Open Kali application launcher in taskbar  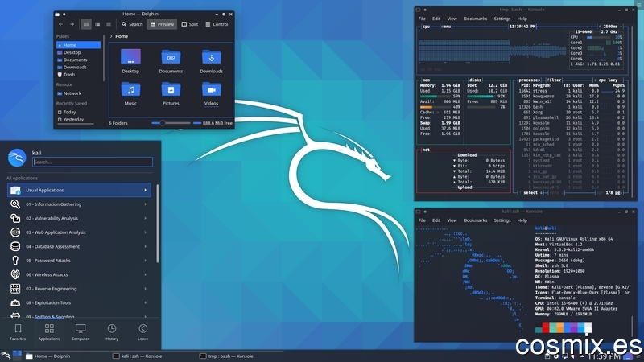pos(6,356)
